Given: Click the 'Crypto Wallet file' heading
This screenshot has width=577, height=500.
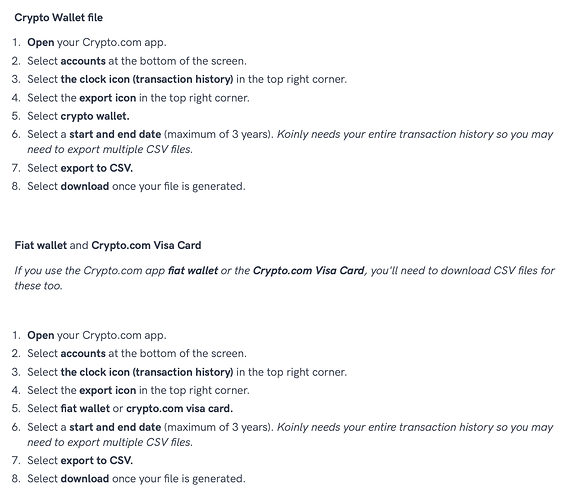Looking at the screenshot, I should [59, 18].
